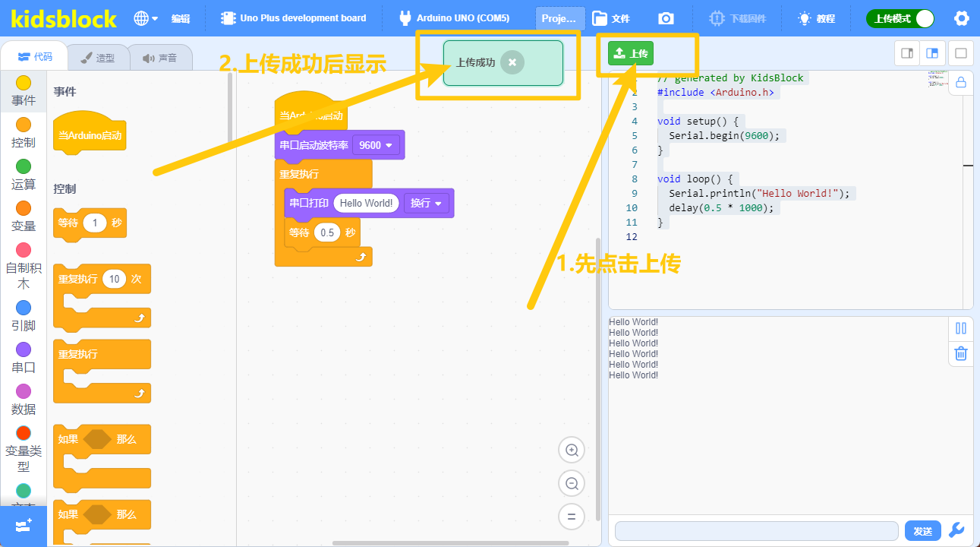The width and height of the screenshot is (980, 547).
Task: Click the 10 value in 重复执行 block
Action: coord(114,280)
